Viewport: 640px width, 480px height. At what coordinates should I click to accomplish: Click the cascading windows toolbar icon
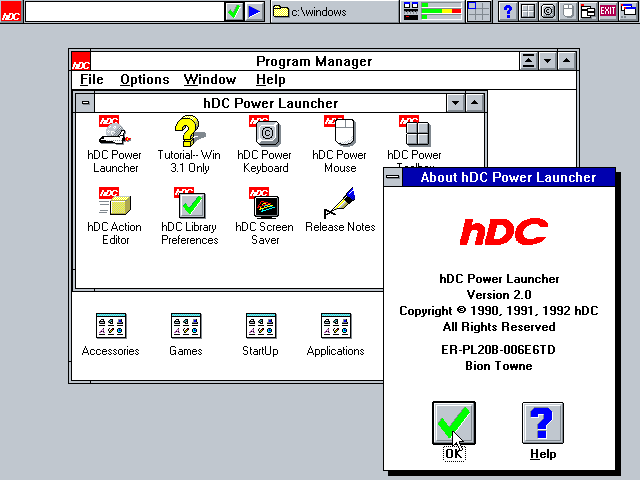[x=628, y=11]
